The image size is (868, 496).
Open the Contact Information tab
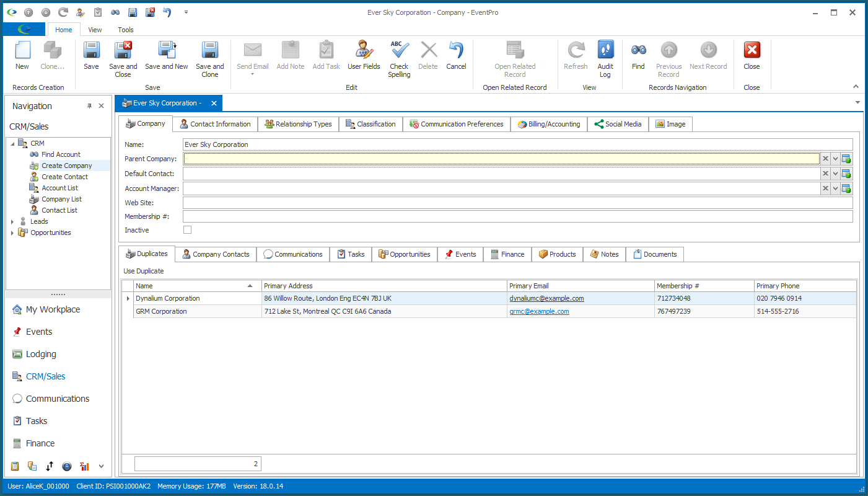215,124
